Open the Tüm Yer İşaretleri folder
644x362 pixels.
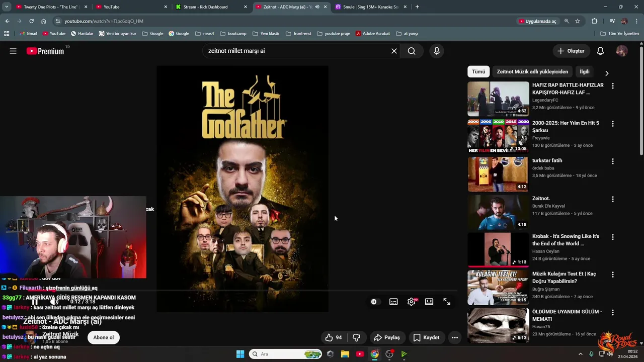[620, 34]
